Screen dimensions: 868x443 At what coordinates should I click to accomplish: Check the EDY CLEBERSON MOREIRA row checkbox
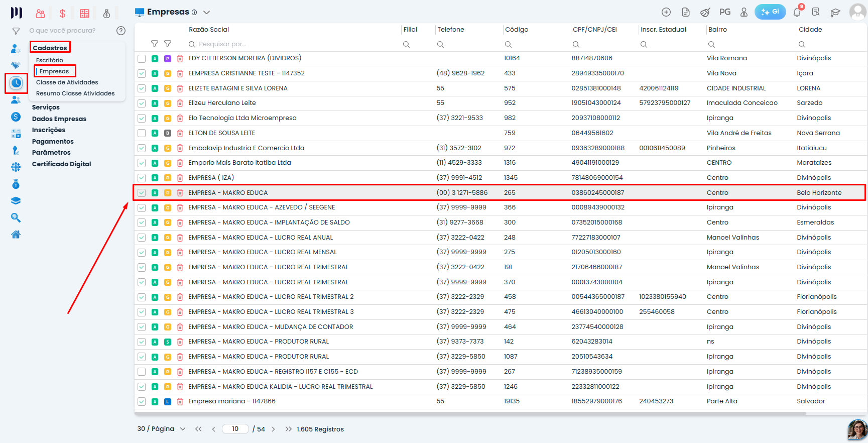[142, 59]
